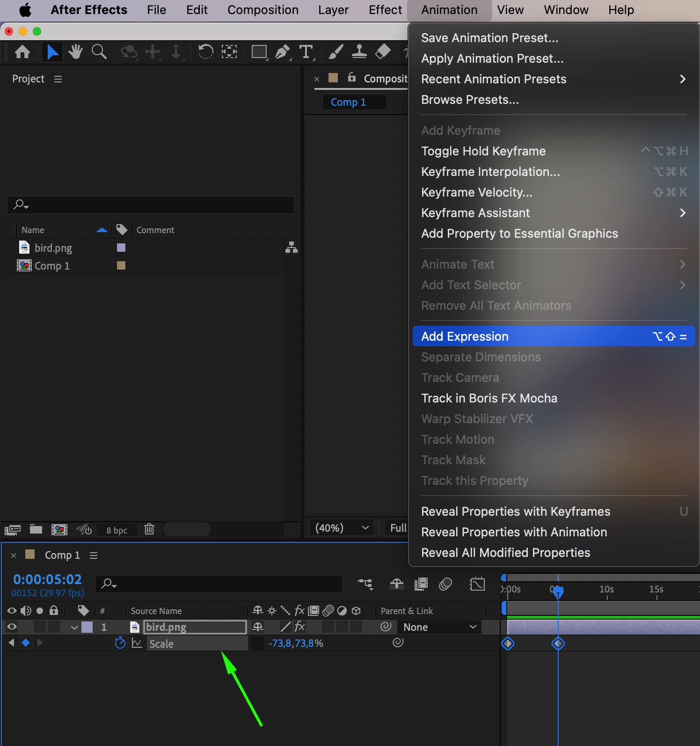Enable Frame Blending for timeline layers
700x746 pixels.
click(421, 584)
